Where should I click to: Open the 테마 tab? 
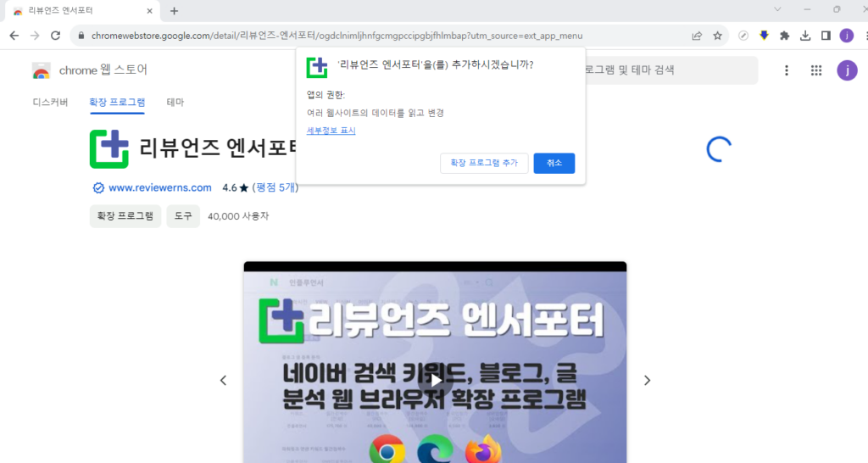(175, 102)
